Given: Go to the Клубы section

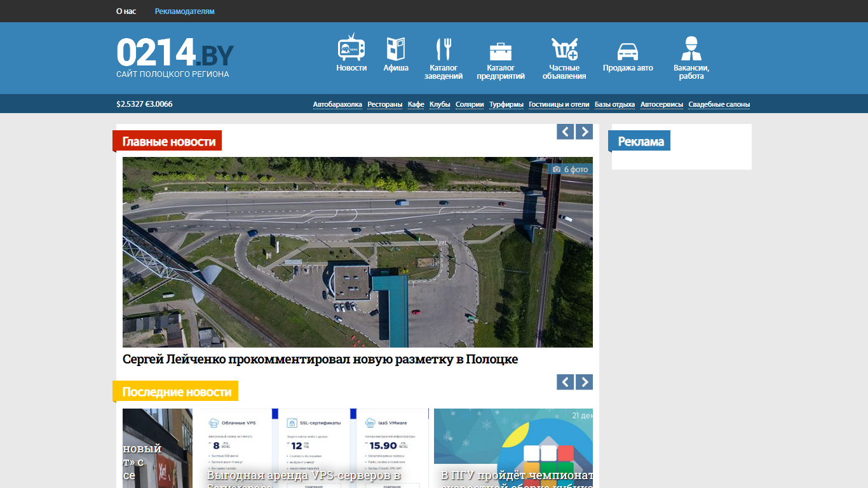Looking at the screenshot, I should point(440,104).
